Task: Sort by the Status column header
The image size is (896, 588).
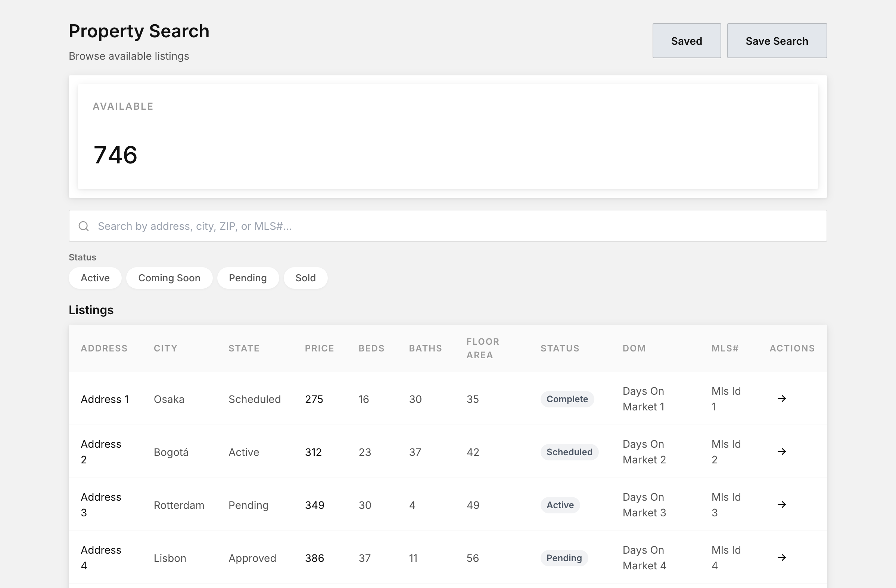Action: click(560, 348)
